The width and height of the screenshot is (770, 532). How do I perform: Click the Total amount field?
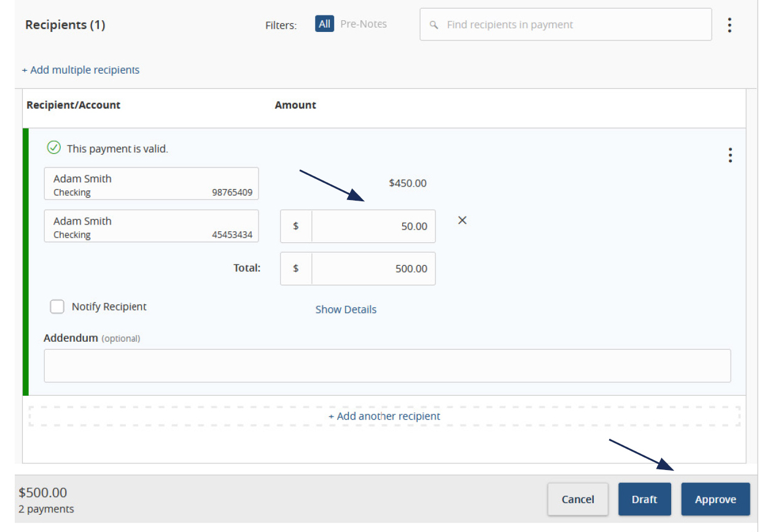(373, 268)
